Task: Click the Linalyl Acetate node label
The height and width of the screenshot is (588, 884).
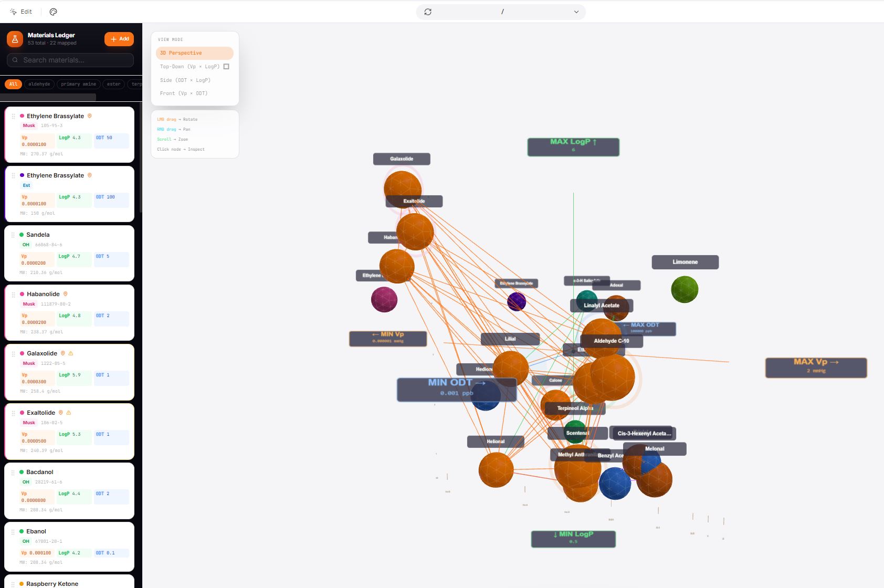Action: (602, 306)
